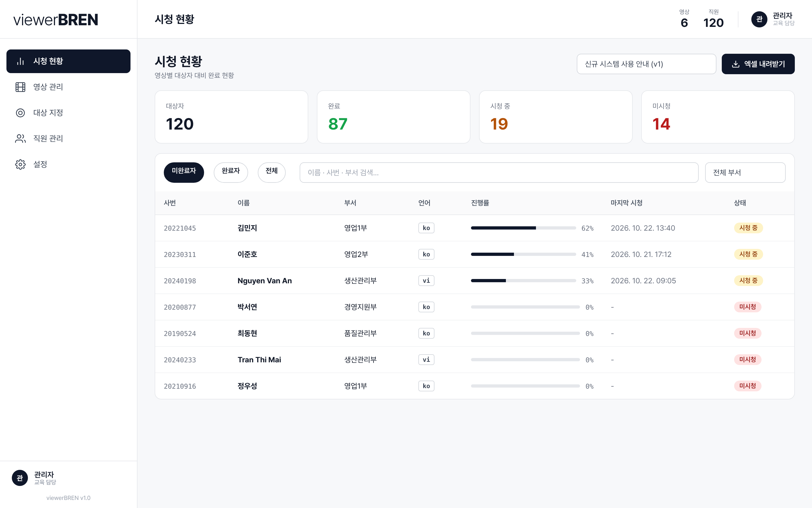Click the 진행률 column header
The image size is (812, 508).
[480, 203]
